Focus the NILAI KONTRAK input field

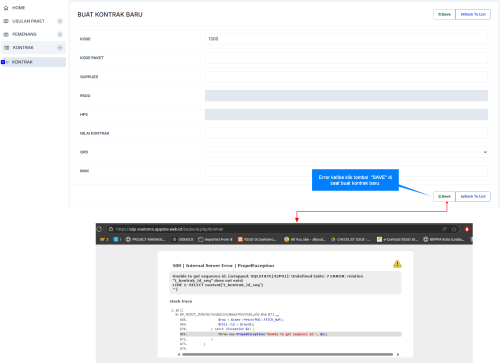click(346, 133)
